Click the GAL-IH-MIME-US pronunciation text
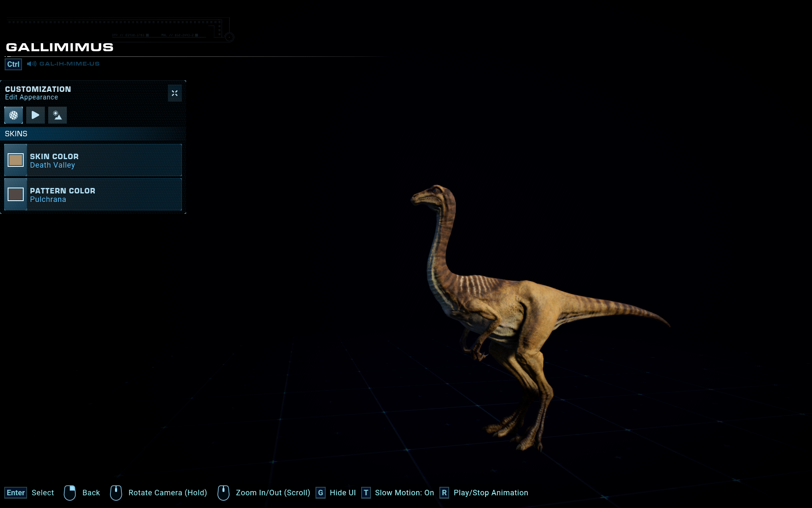 69,64
